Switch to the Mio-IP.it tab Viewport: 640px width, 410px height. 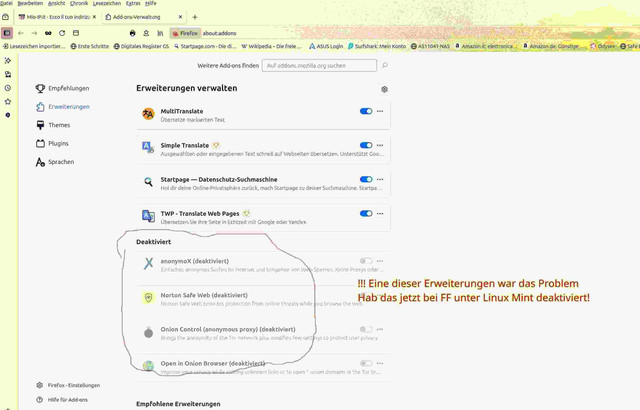click(x=57, y=17)
